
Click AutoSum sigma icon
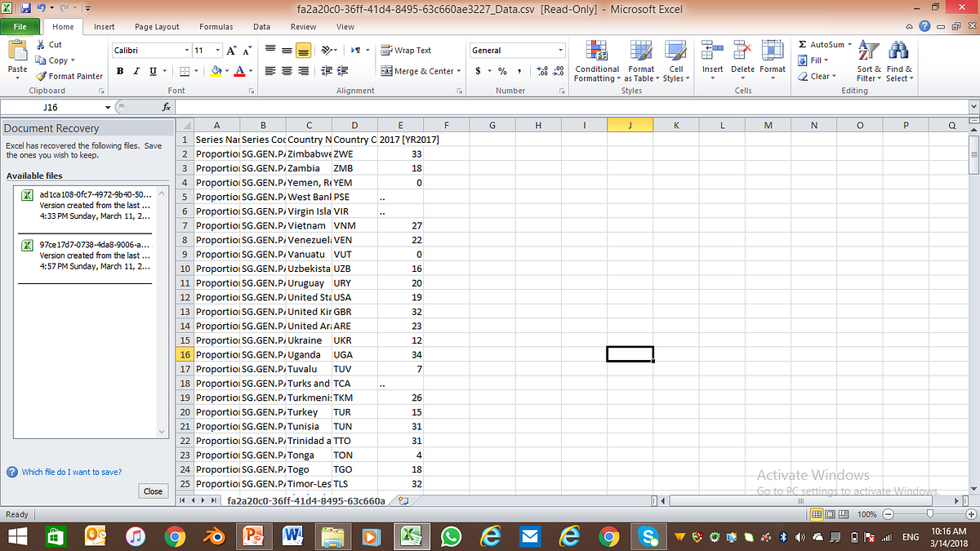pos(803,45)
